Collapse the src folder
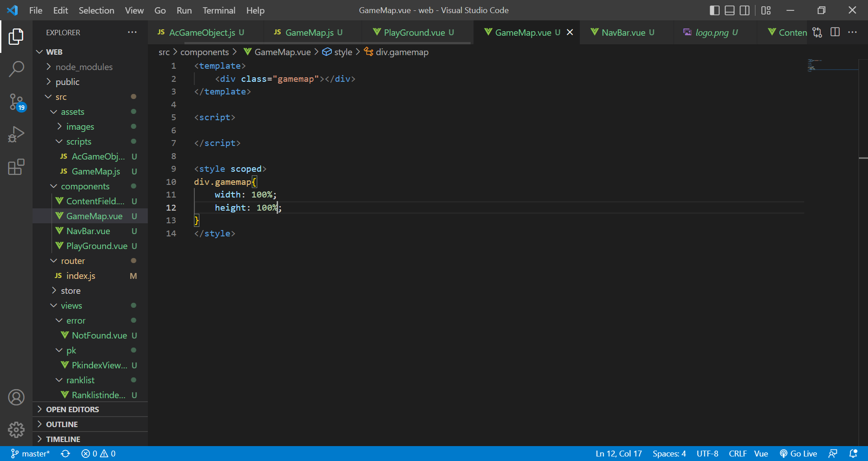Viewport: 868px width, 461px height. point(90,97)
